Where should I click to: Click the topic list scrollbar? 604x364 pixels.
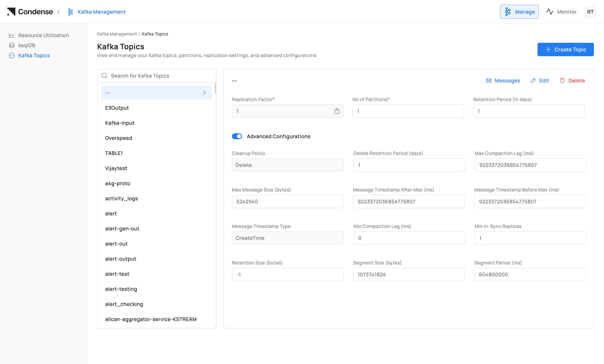[215, 88]
